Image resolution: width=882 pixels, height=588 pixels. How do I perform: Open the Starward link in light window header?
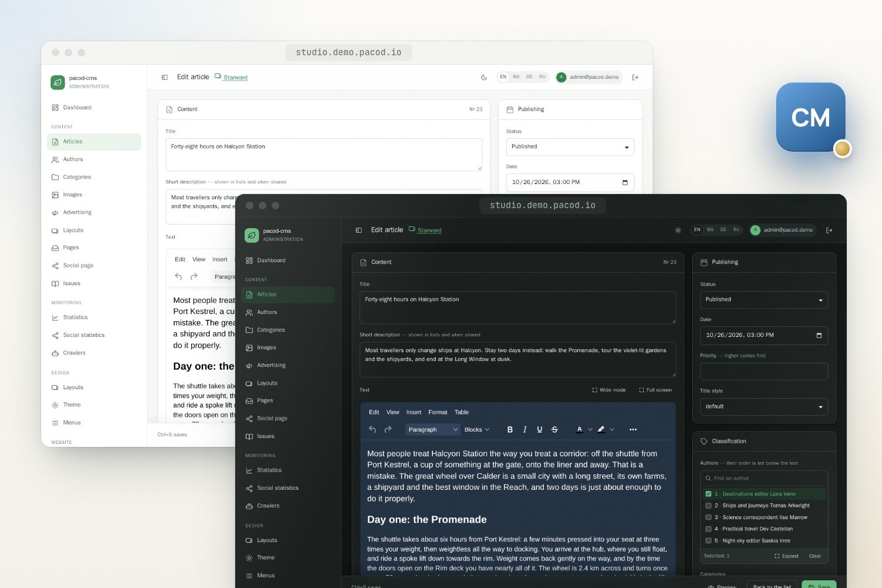tap(231, 77)
